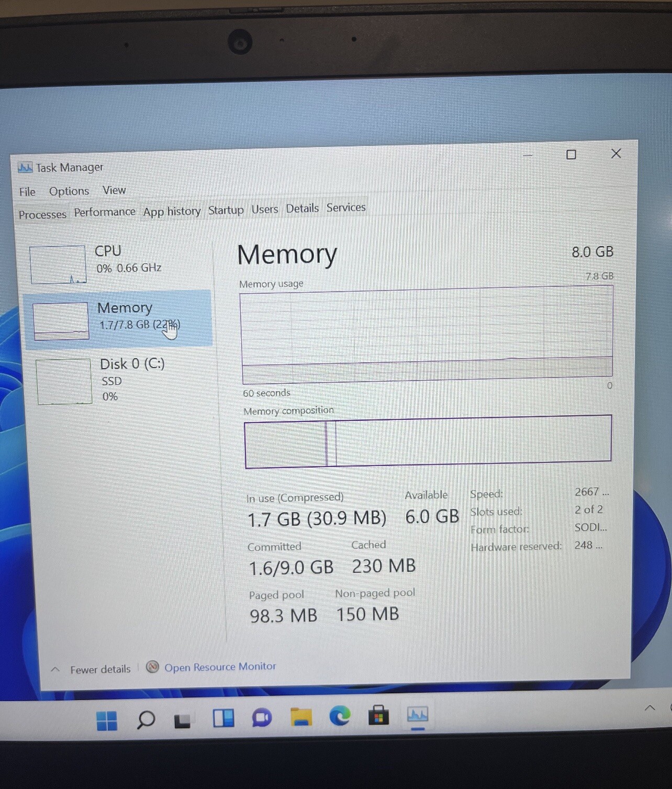Screen dimensions: 672x789
Task: Switch to the Performance tab
Action: pyautogui.click(x=105, y=212)
